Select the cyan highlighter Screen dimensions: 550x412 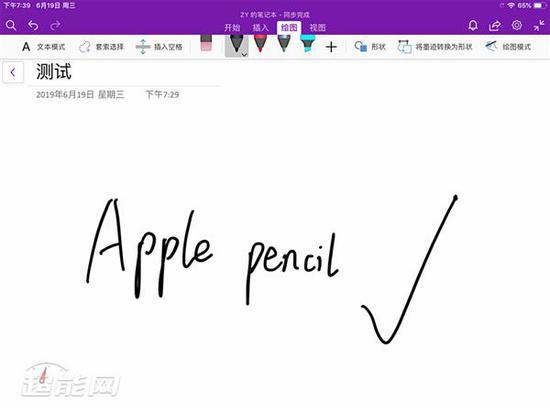click(307, 43)
